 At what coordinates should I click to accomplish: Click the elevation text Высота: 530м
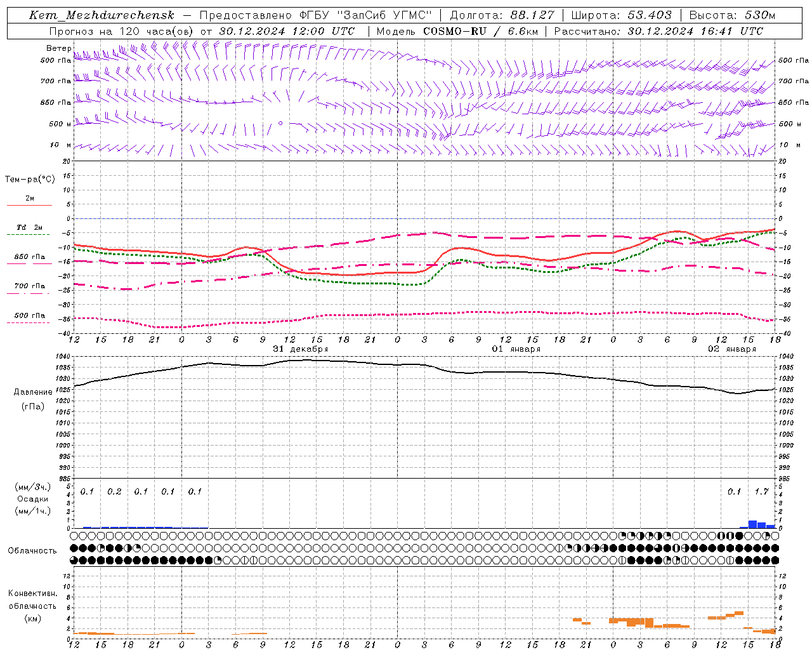(732, 15)
